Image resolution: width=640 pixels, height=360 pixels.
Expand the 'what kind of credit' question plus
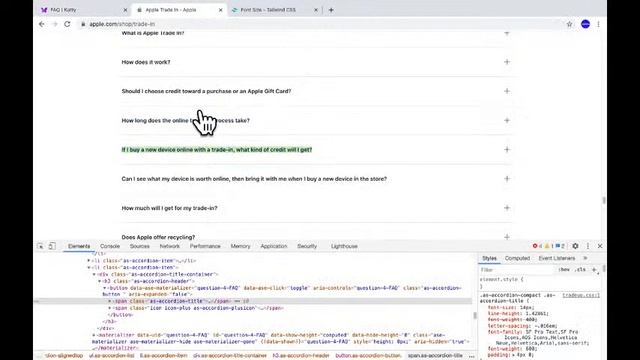pos(507,149)
